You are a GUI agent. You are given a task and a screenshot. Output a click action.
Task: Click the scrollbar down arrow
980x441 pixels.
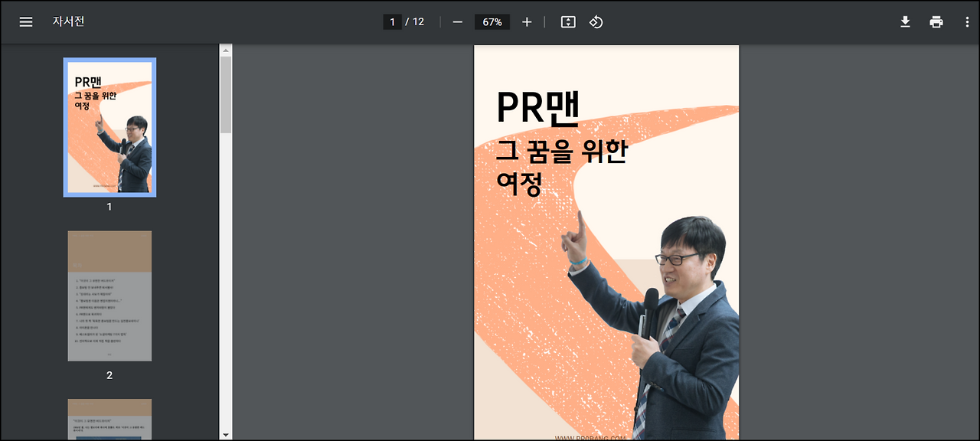224,434
